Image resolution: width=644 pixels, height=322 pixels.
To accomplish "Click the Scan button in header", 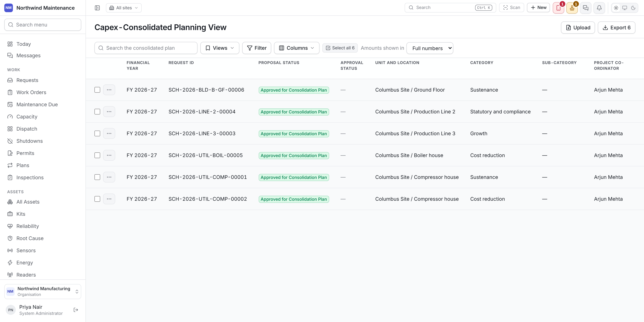I will (511, 8).
